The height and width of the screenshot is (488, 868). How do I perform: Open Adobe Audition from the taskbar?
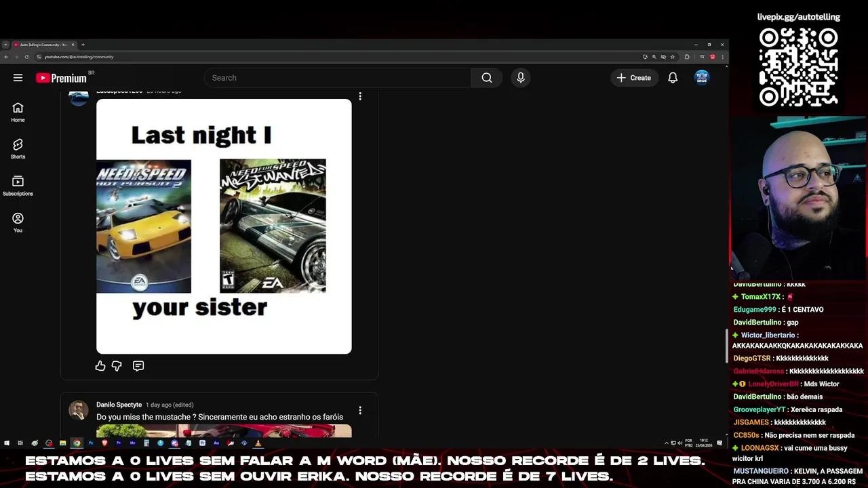[216, 443]
